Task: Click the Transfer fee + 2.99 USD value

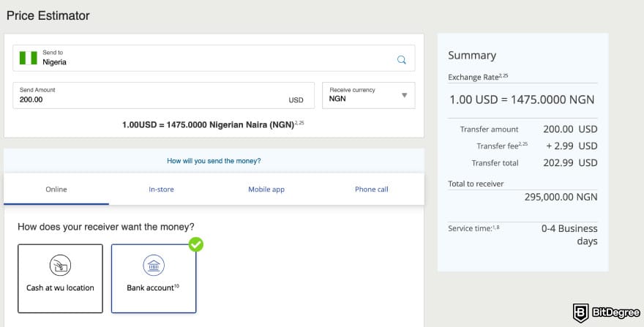Action: tap(572, 146)
